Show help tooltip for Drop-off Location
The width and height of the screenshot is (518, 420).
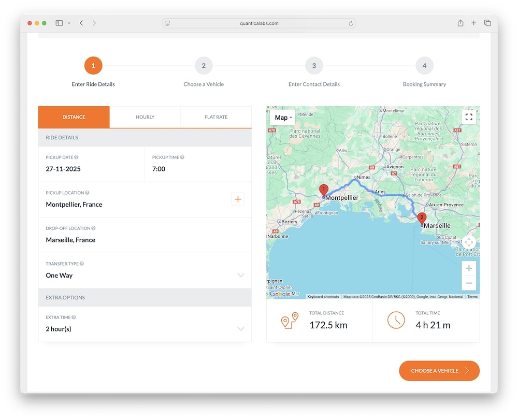click(93, 228)
